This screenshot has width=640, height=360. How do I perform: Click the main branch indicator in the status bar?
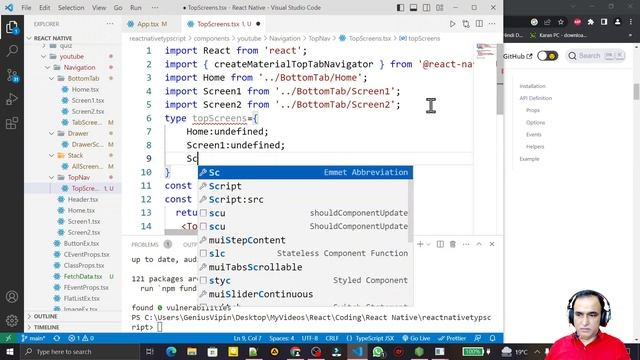pyautogui.click(x=33, y=338)
